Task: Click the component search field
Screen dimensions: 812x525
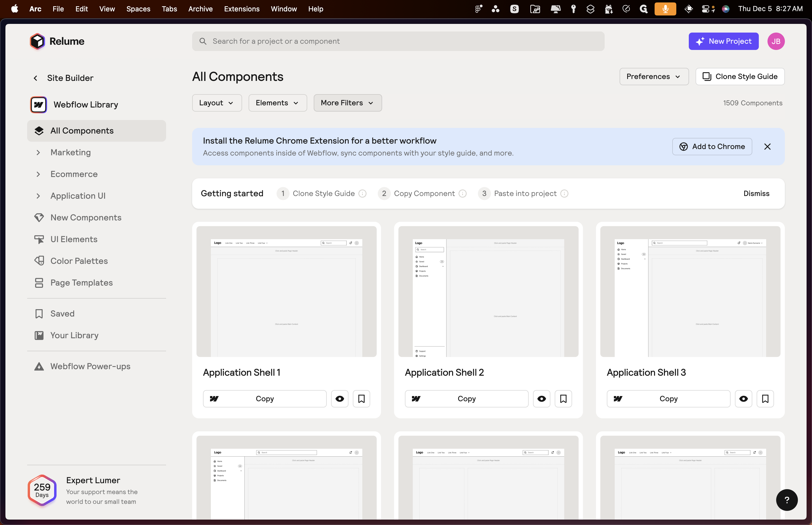Action: click(398, 41)
